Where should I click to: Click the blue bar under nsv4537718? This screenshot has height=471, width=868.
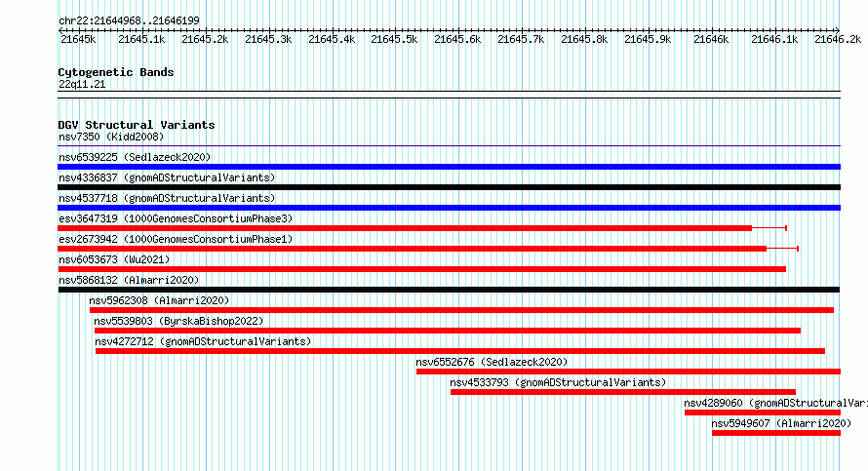(449, 208)
